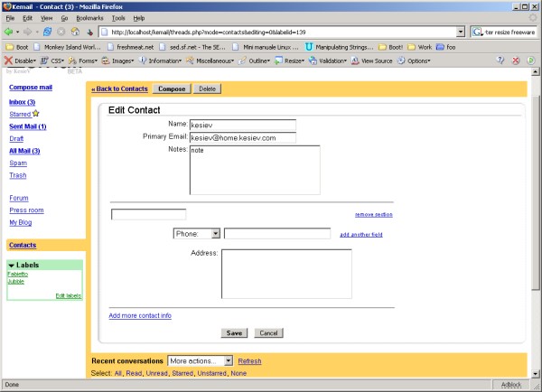Screen dimensions: 542x392
Task: Open the Work bookmark folder
Action: (420, 47)
